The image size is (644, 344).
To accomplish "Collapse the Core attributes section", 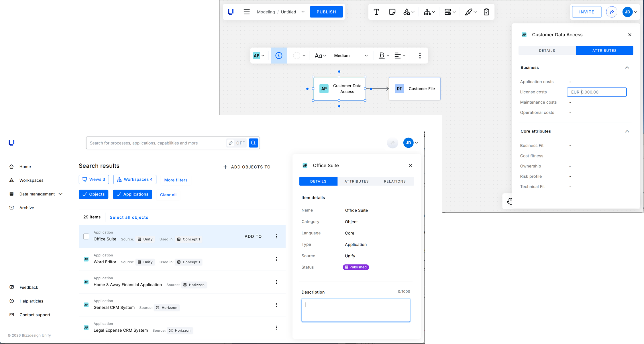I will pyautogui.click(x=627, y=131).
